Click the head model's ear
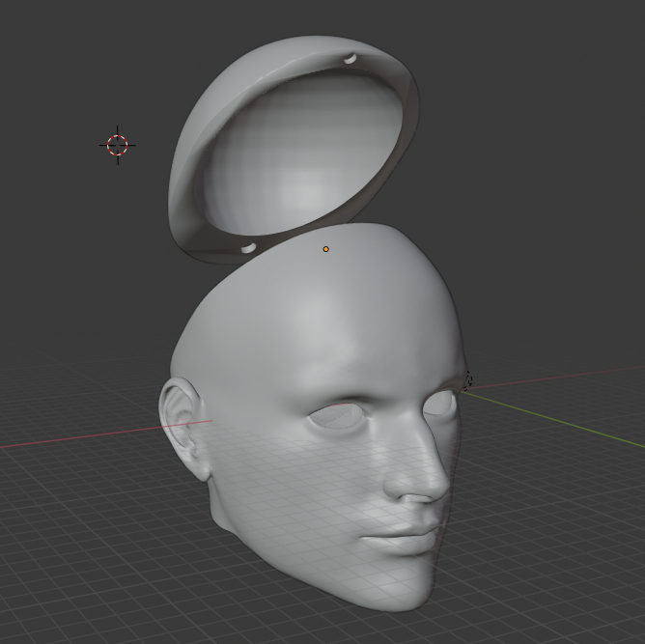Image resolution: width=645 pixels, height=644 pixels. [x=183, y=428]
